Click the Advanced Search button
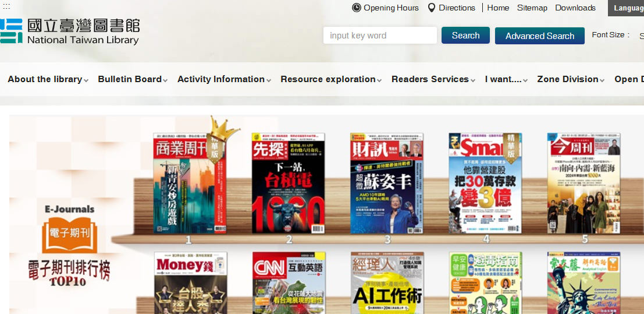The height and width of the screenshot is (314, 644). coord(539,36)
